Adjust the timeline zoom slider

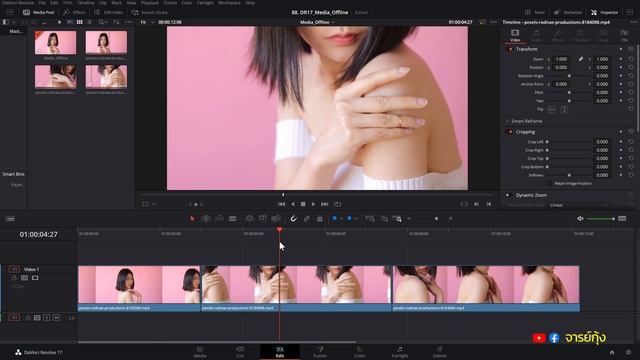[x=436, y=219]
